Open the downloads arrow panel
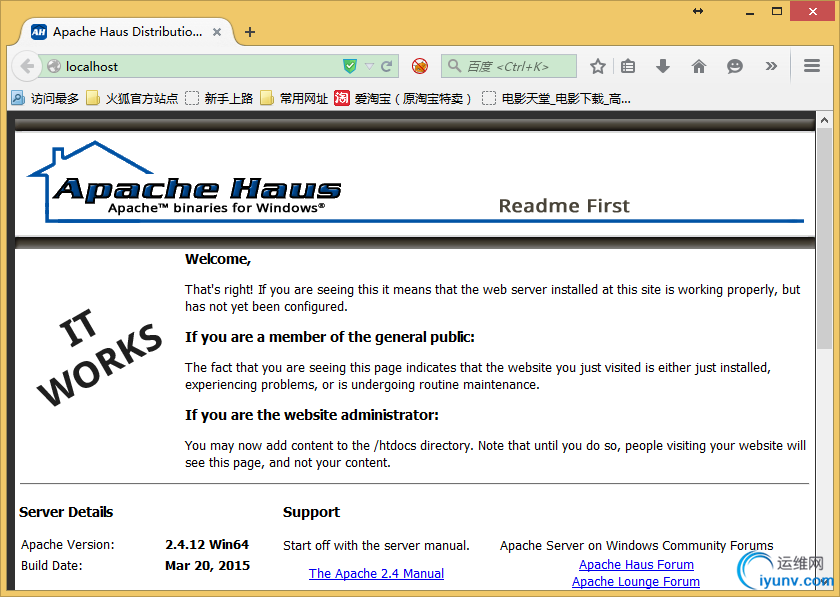 click(663, 66)
